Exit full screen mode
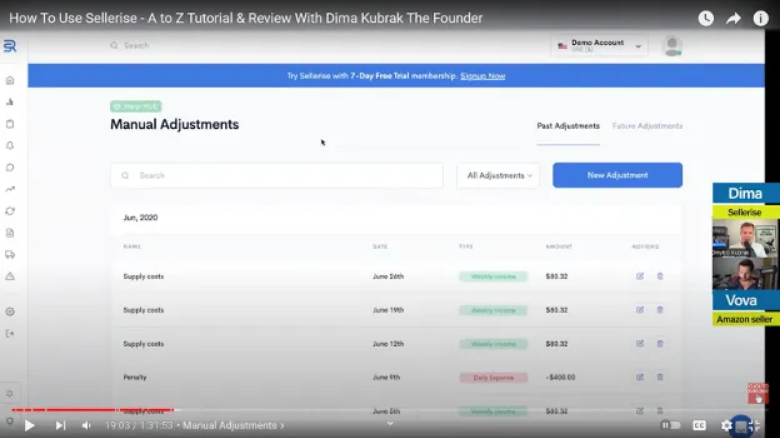The width and height of the screenshot is (780, 438). click(x=754, y=426)
